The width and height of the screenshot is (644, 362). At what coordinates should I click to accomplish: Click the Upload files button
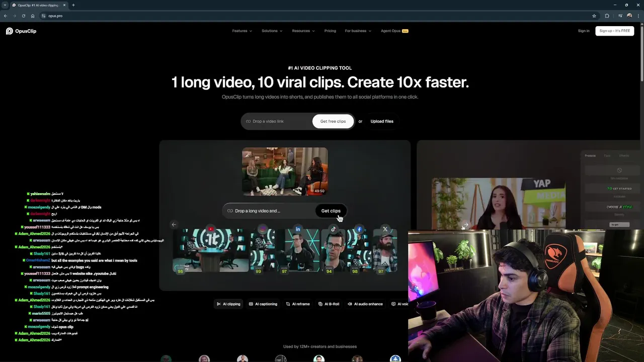tap(382, 121)
